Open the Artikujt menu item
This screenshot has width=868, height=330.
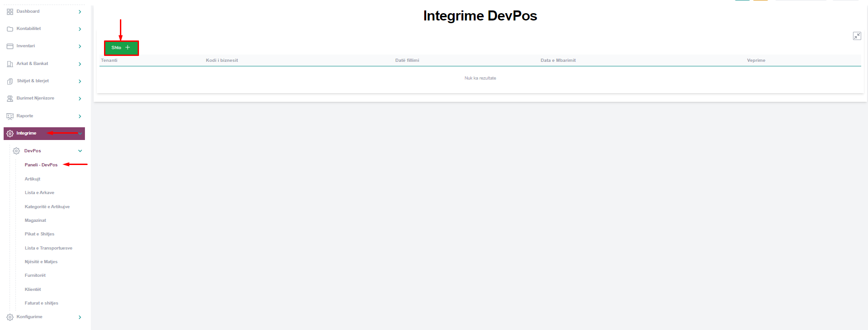[32, 179]
